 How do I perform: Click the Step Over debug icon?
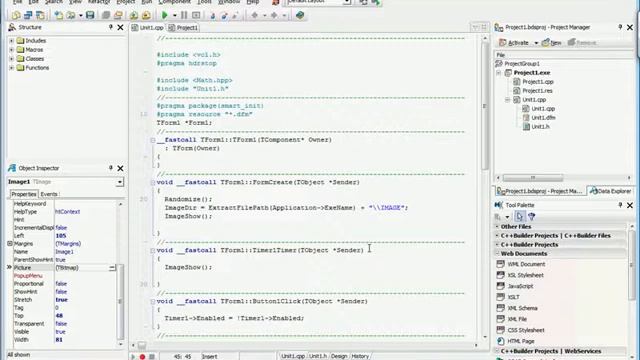[224, 16]
